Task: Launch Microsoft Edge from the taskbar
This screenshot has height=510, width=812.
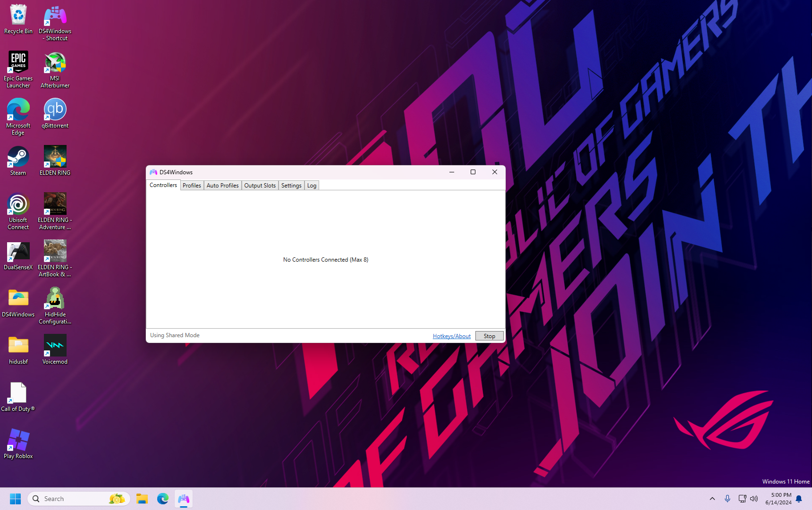Action: [x=163, y=499]
